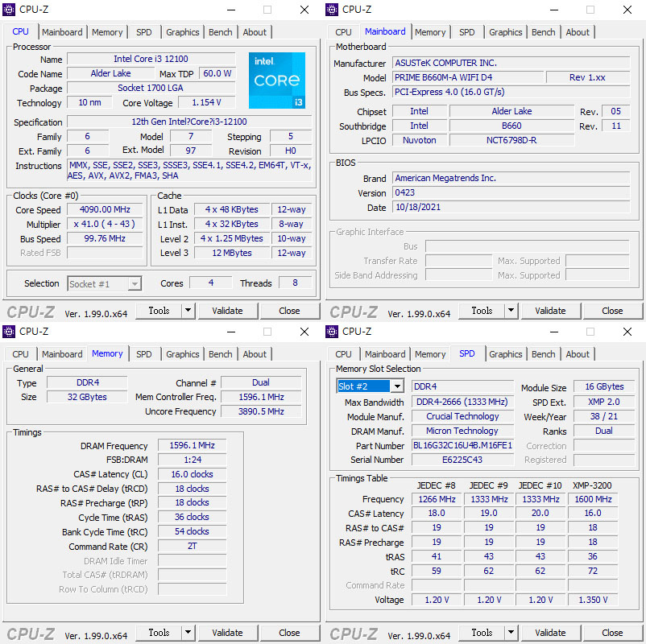The width and height of the screenshot is (646, 644).
Task: Click memory size 32 GBytes value
Action: click(x=87, y=397)
